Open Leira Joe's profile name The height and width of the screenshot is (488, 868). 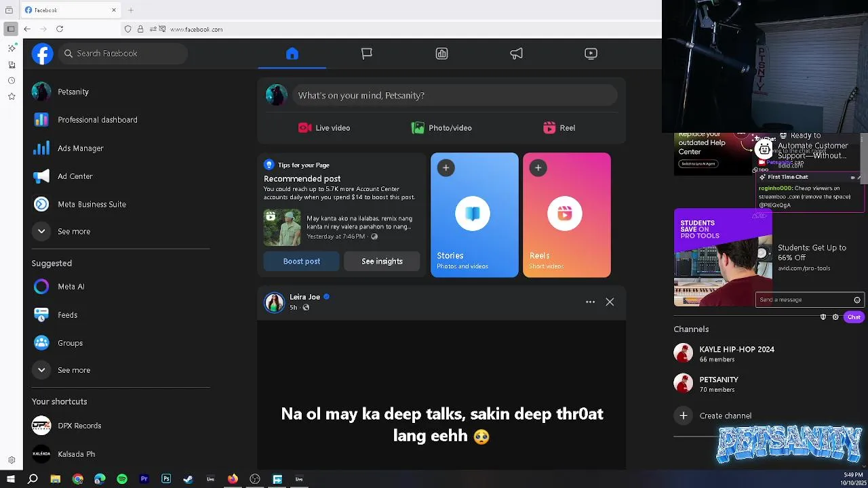tap(304, 297)
